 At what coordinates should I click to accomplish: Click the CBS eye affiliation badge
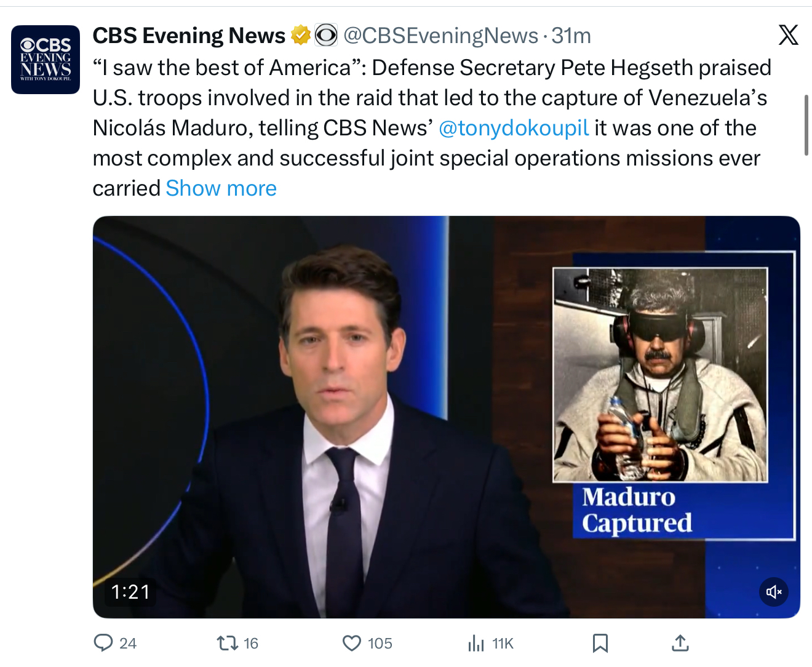(x=326, y=36)
